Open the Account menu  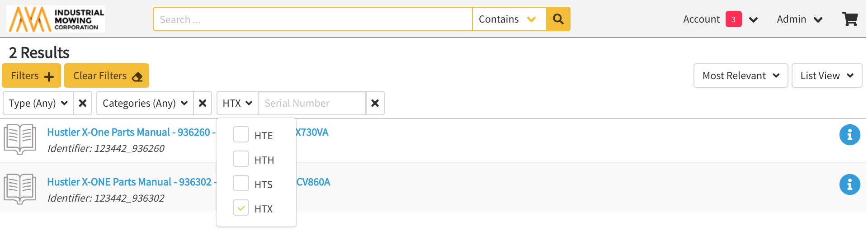pos(720,19)
